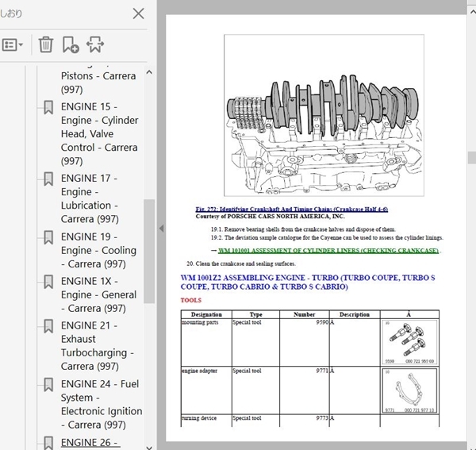
Task: Click the ENGINE 26 bookmark ribbon icon
Action: pyautogui.click(x=48, y=443)
